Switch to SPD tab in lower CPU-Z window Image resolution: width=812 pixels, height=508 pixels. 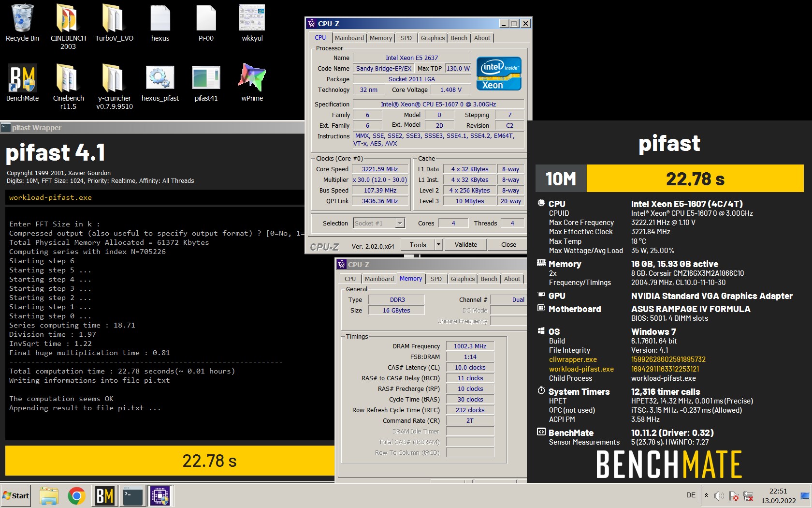click(x=436, y=279)
